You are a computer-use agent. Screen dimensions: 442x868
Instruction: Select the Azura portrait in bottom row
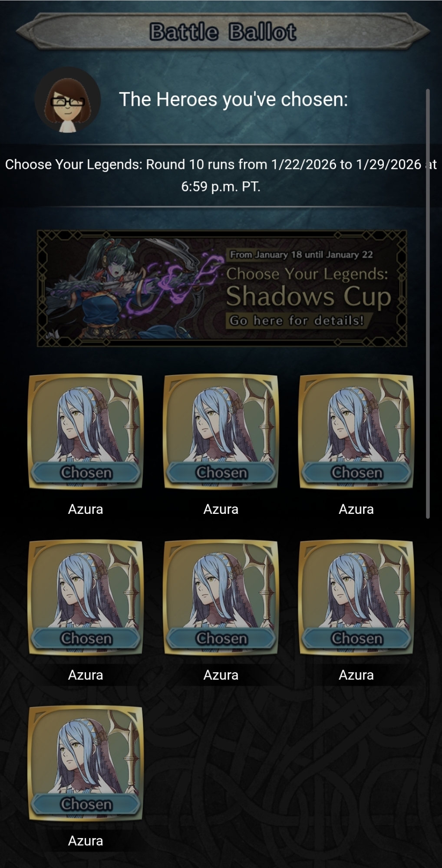coord(86,763)
